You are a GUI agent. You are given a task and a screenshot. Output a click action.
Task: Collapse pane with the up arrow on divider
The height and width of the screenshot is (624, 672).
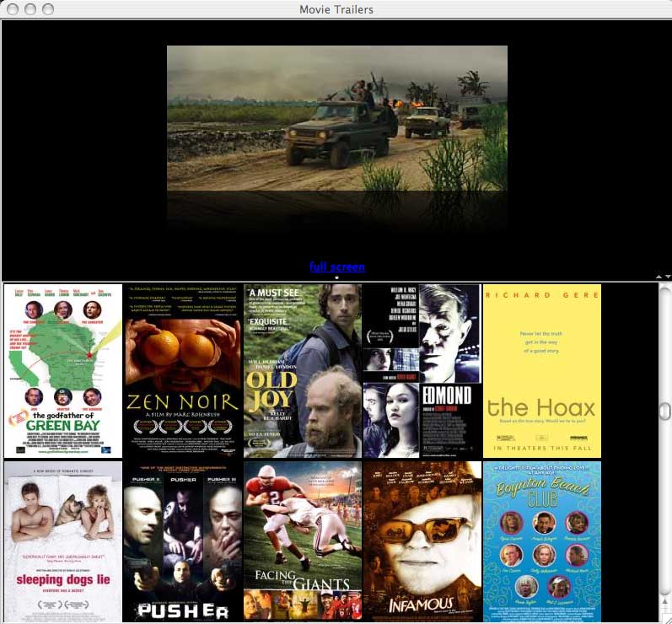659,277
